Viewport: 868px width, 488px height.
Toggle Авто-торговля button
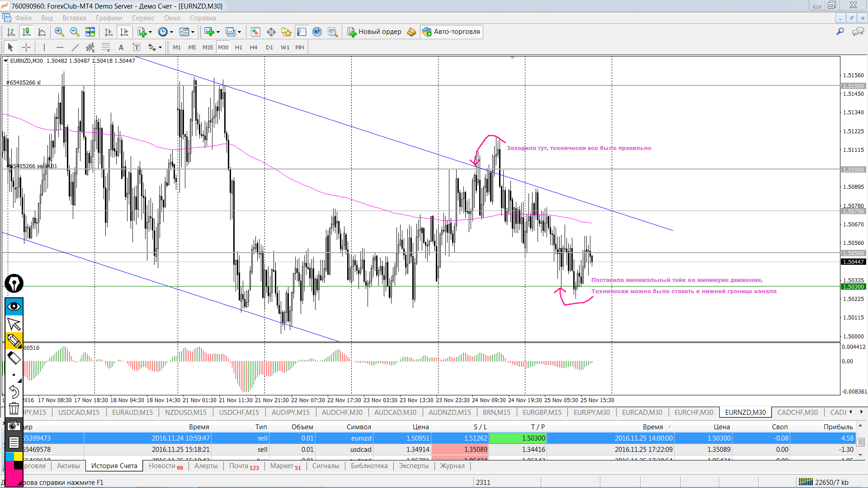click(x=451, y=32)
